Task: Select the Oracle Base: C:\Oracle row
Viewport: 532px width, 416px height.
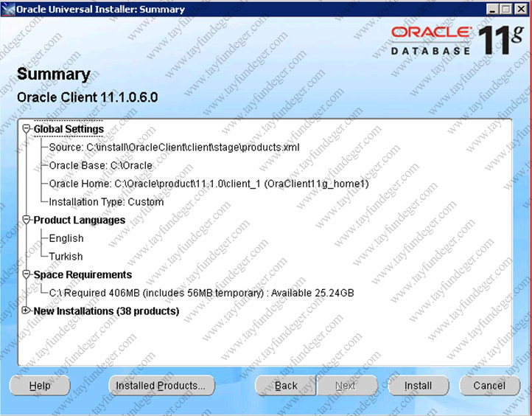Action: (101, 165)
